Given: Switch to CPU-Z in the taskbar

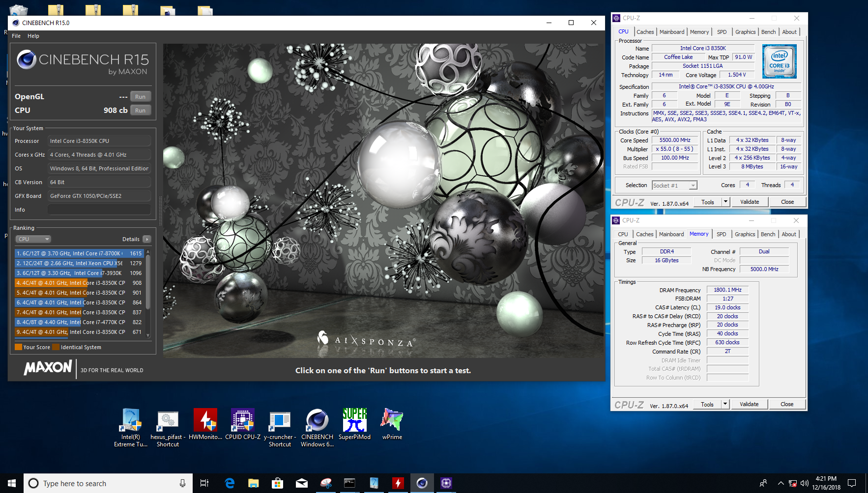Looking at the screenshot, I should click(446, 483).
